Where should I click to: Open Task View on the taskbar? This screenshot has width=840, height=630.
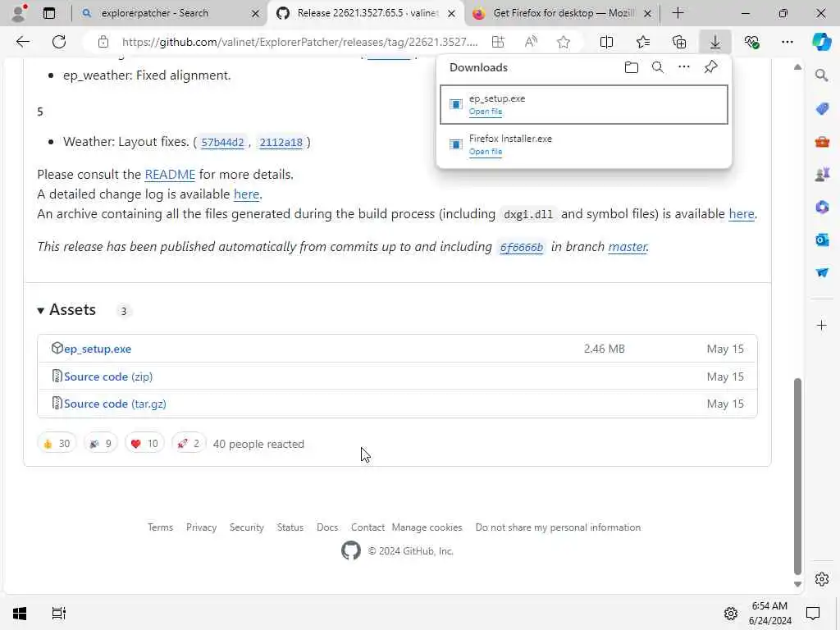coord(58,614)
